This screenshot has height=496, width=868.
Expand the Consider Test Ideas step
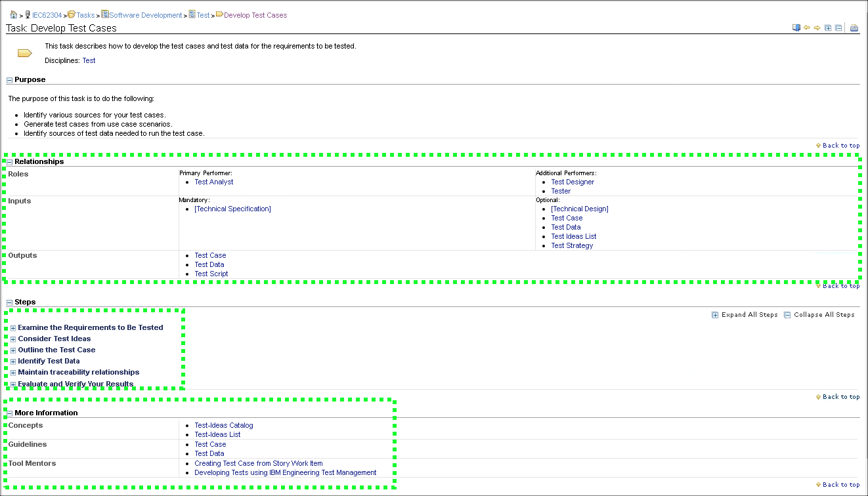pos(13,339)
